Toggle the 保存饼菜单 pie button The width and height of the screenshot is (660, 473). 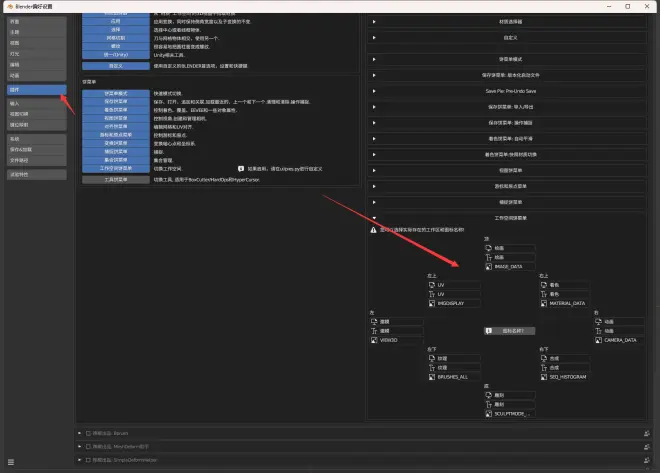pyautogui.click(x=116, y=101)
